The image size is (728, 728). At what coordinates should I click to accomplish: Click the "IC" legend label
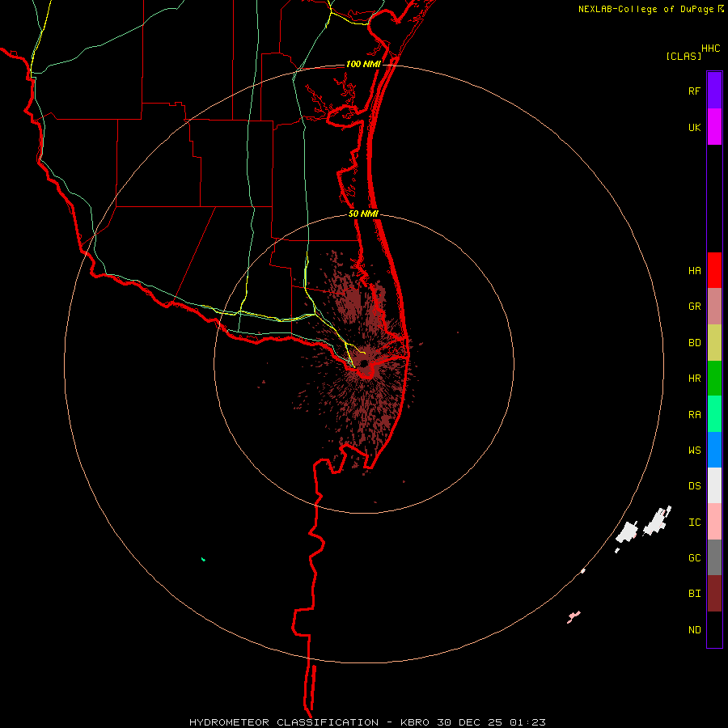click(x=694, y=523)
